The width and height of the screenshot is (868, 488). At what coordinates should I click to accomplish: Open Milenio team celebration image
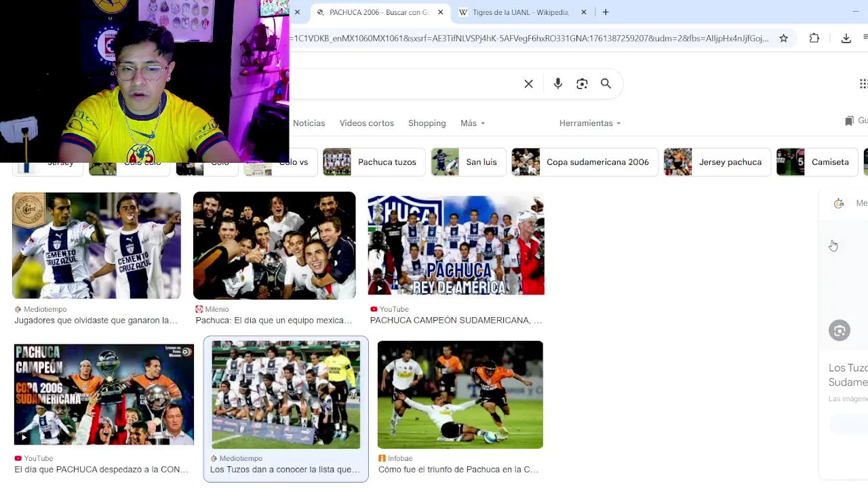(x=274, y=245)
